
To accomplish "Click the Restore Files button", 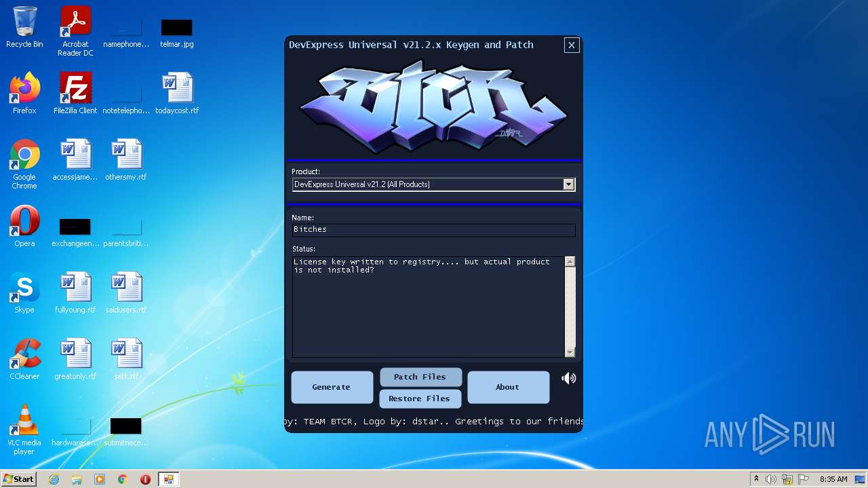I will coord(420,399).
